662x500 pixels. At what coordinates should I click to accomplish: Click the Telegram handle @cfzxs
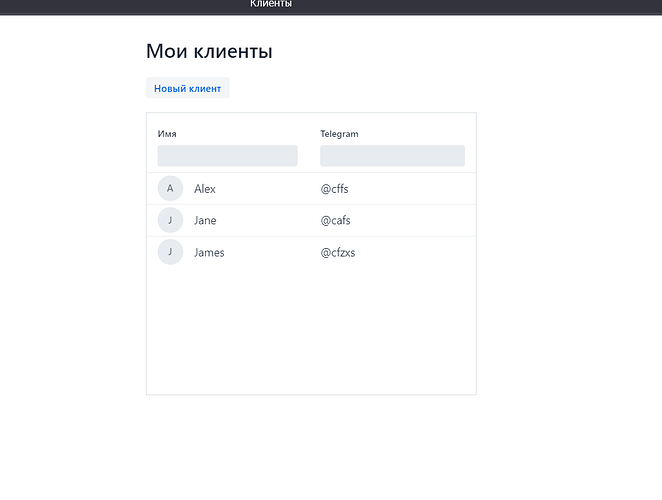click(337, 253)
